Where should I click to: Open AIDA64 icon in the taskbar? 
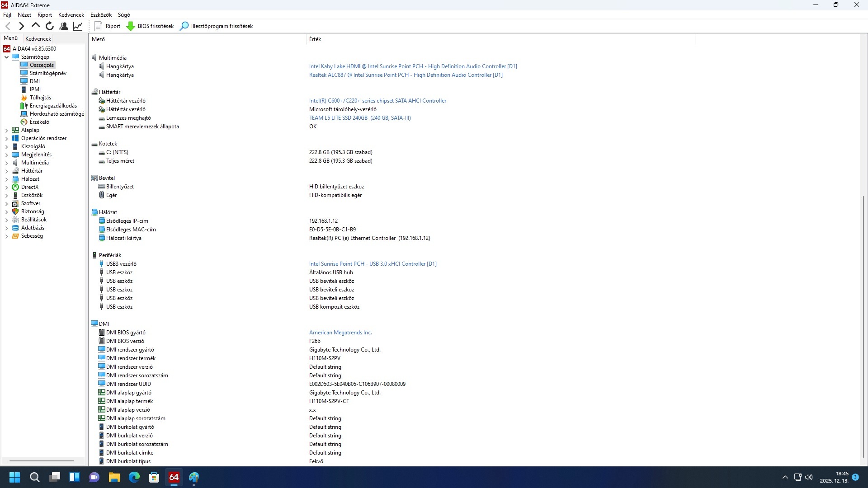(x=174, y=477)
